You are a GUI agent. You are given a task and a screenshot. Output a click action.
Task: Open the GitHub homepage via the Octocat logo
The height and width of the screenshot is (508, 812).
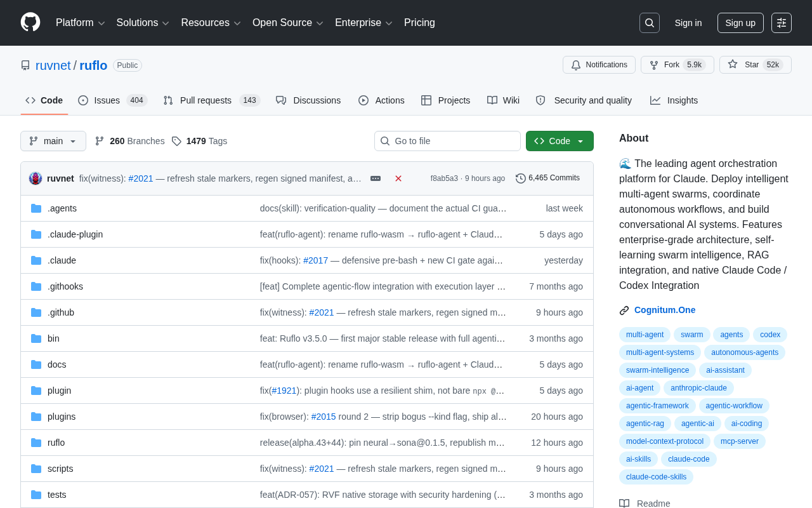point(30,22)
